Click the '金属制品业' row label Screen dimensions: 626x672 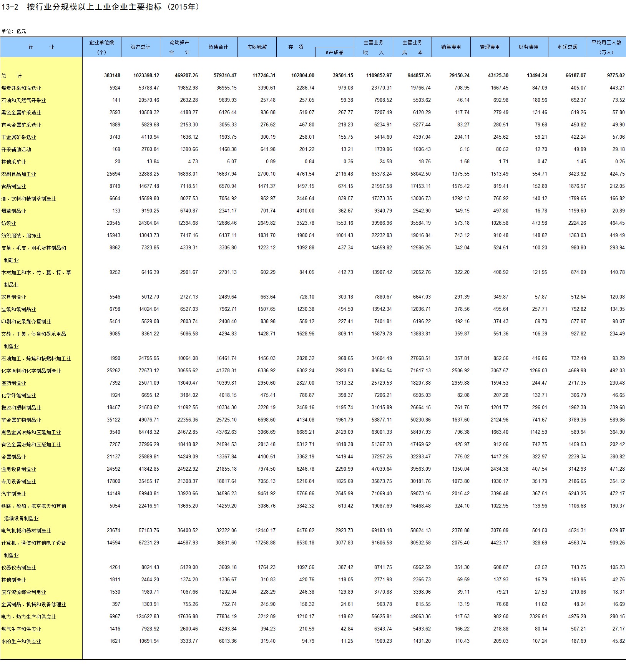point(14,457)
